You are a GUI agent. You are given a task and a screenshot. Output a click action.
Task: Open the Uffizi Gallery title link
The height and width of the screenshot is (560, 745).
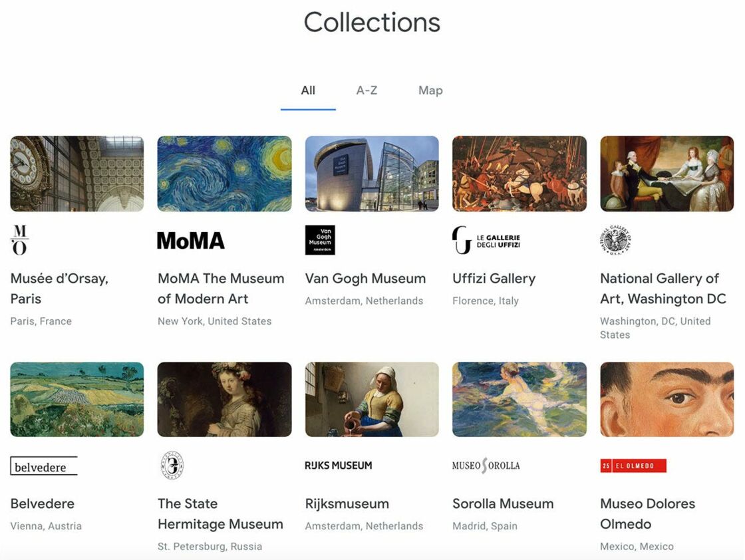[x=494, y=279]
